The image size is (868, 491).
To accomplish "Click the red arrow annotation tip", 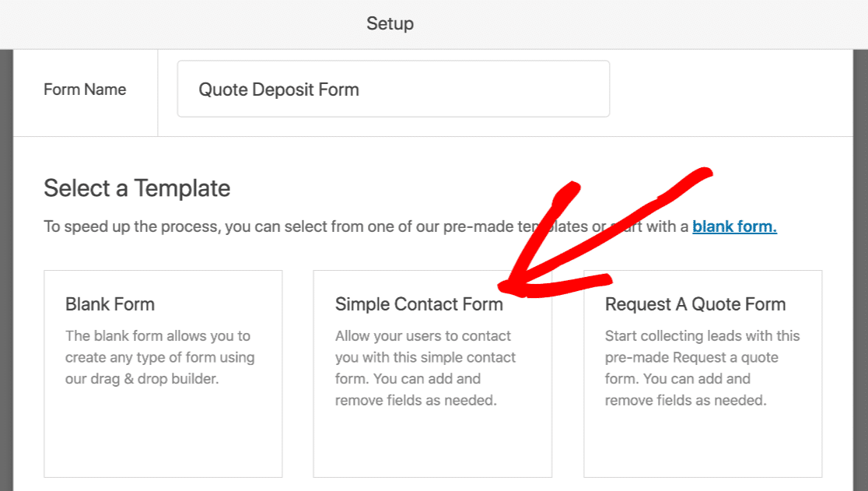I will click(502, 286).
